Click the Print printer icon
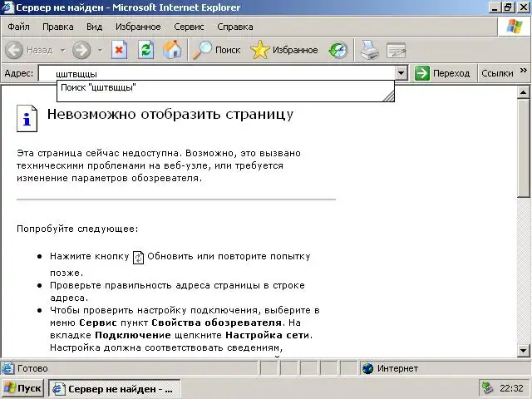Image resolution: width=532 pixels, height=399 pixels. (369, 50)
